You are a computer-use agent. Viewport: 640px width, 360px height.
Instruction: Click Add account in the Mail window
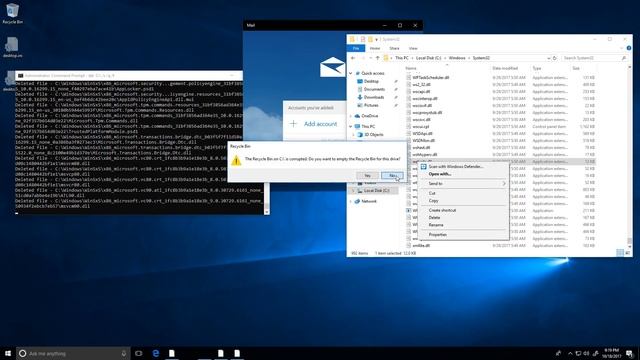314,124
